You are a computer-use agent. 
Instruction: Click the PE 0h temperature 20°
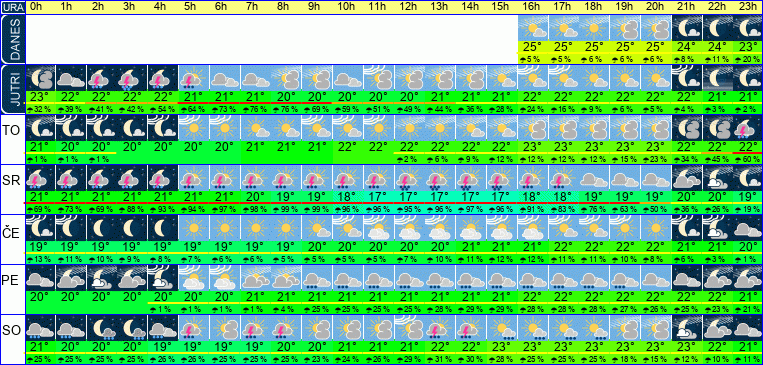pyautogui.click(x=40, y=297)
